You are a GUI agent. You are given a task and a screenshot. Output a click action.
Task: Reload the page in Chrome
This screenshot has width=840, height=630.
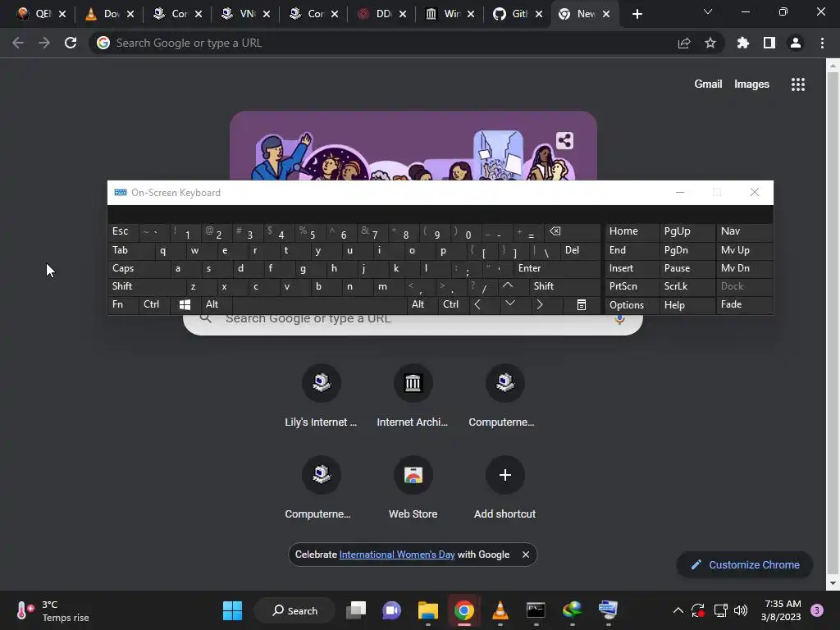[71, 43]
